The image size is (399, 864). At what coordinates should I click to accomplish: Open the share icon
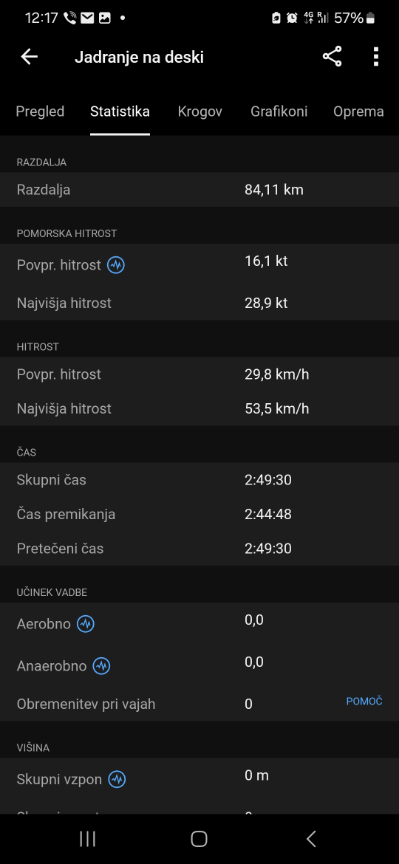(332, 57)
